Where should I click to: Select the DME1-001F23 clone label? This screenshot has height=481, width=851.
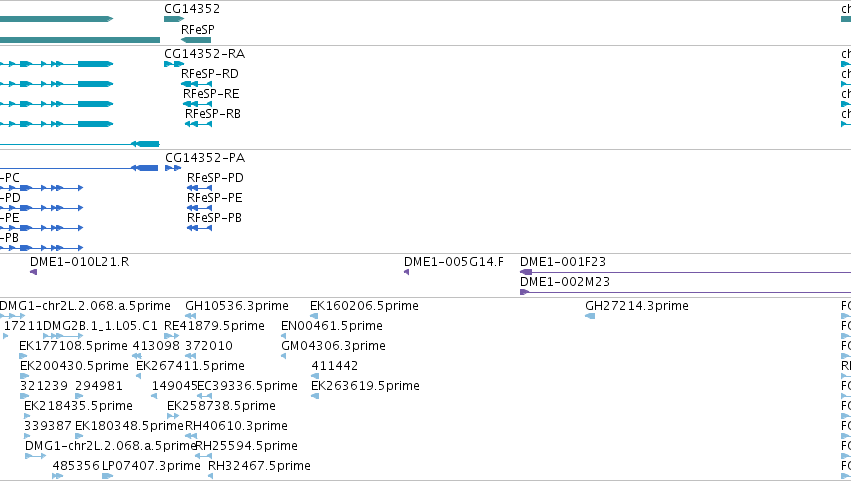(x=563, y=262)
